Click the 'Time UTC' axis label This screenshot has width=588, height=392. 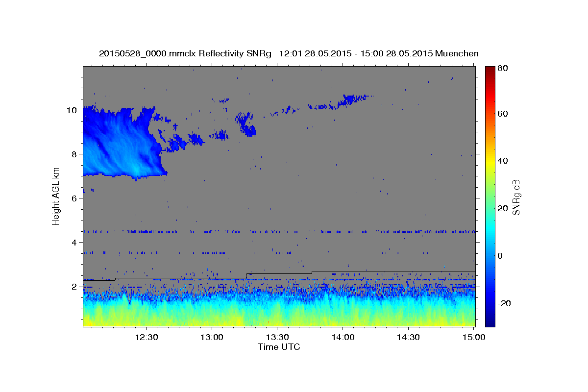point(279,347)
